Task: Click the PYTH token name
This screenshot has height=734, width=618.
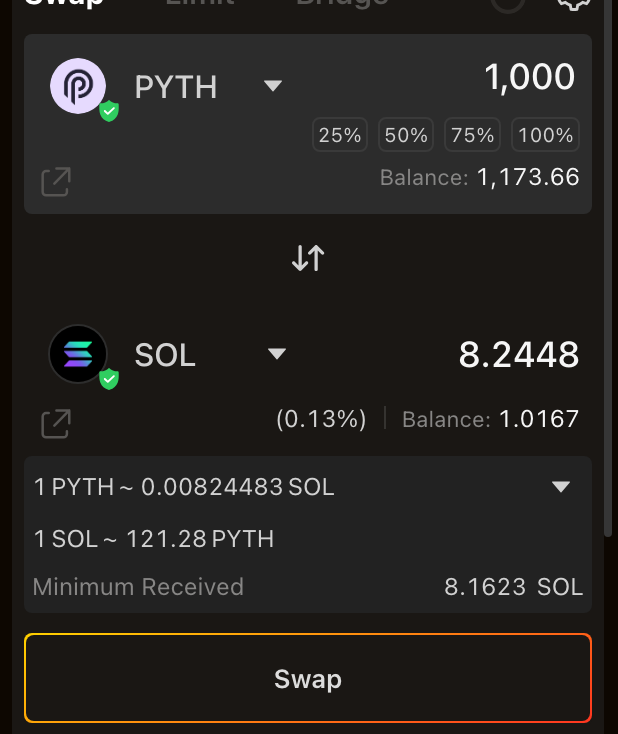Action: click(176, 87)
